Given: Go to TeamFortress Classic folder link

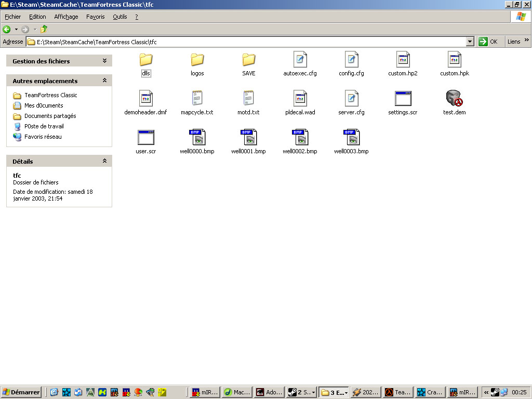Looking at the screenshot, I should coord(45,96).
